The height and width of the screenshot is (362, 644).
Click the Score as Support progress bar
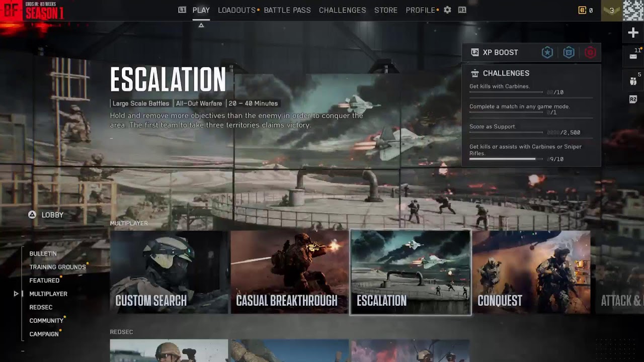(x=506, y=133)
